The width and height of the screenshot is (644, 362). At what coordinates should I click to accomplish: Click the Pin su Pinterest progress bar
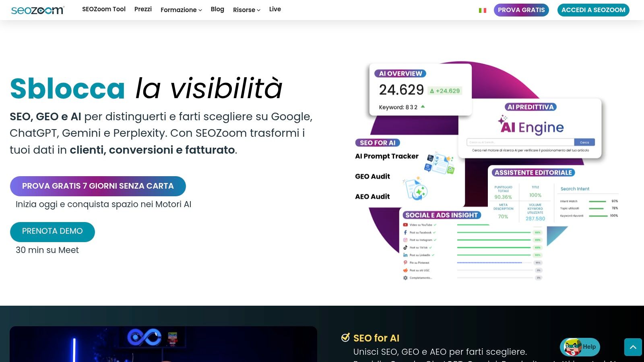click(x=494, y=263)
